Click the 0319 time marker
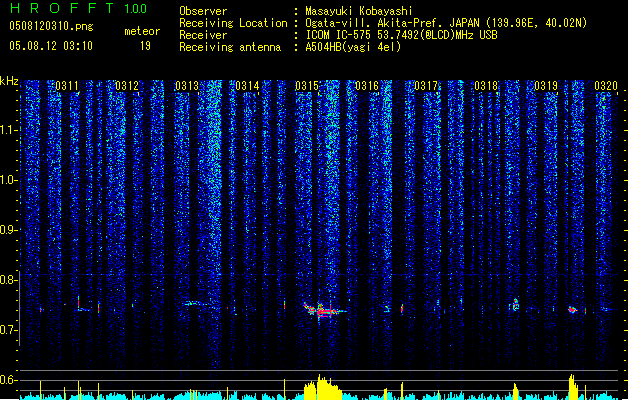The width and height of the screenshot is (629, 400). 546,86
